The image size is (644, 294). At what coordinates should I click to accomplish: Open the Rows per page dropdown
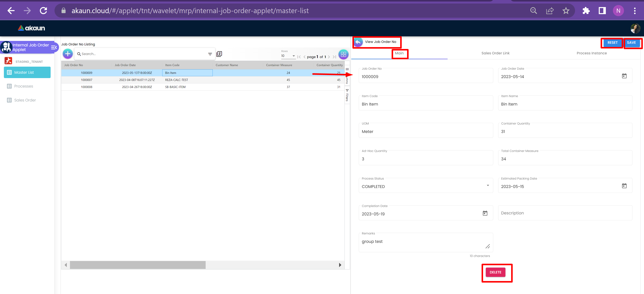288,56
